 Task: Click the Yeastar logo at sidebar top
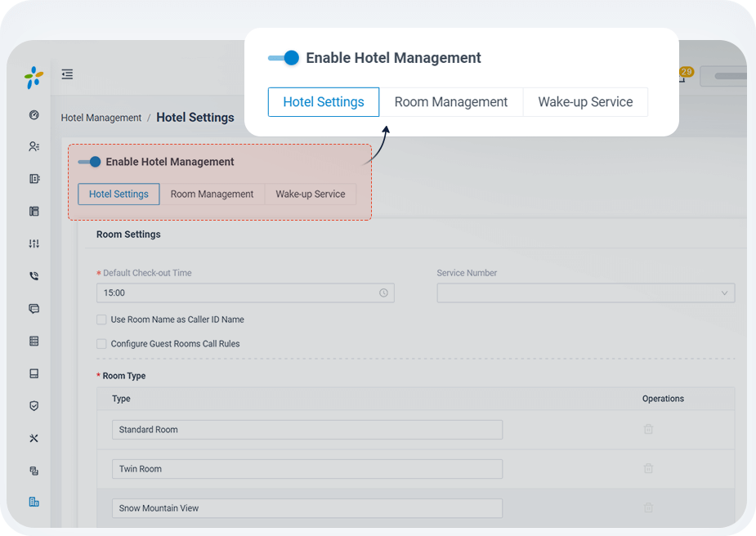34,78
